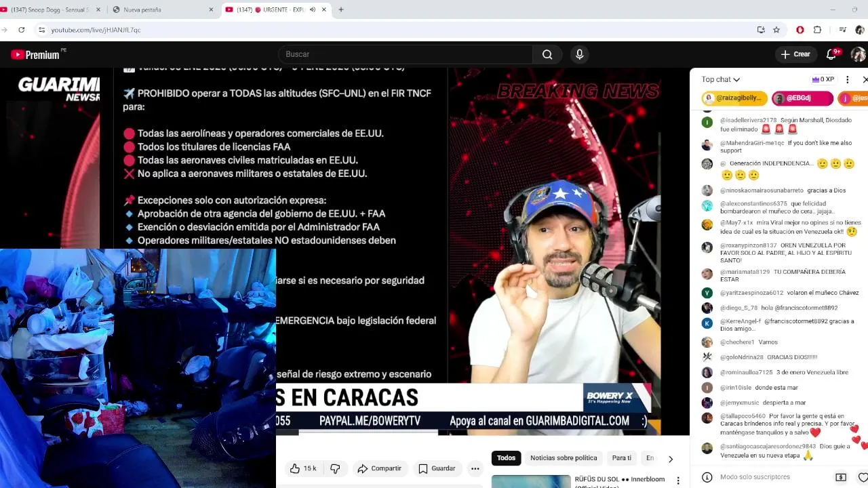This screenshot has width=868, height=488.
Task: Open more actions ellipsis under video
Action: click(475, 468)
